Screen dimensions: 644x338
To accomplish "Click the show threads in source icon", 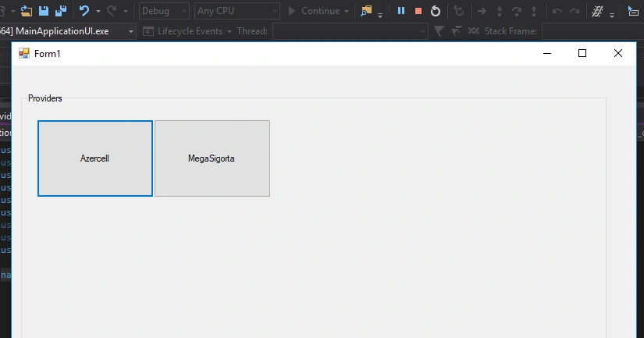I will [474, 30].
